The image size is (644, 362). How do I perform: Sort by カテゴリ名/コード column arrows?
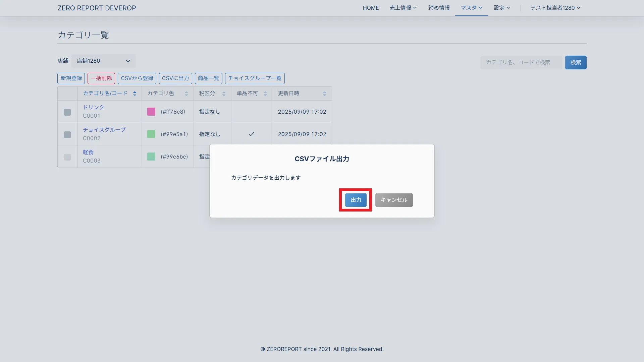tap(135, 94)
